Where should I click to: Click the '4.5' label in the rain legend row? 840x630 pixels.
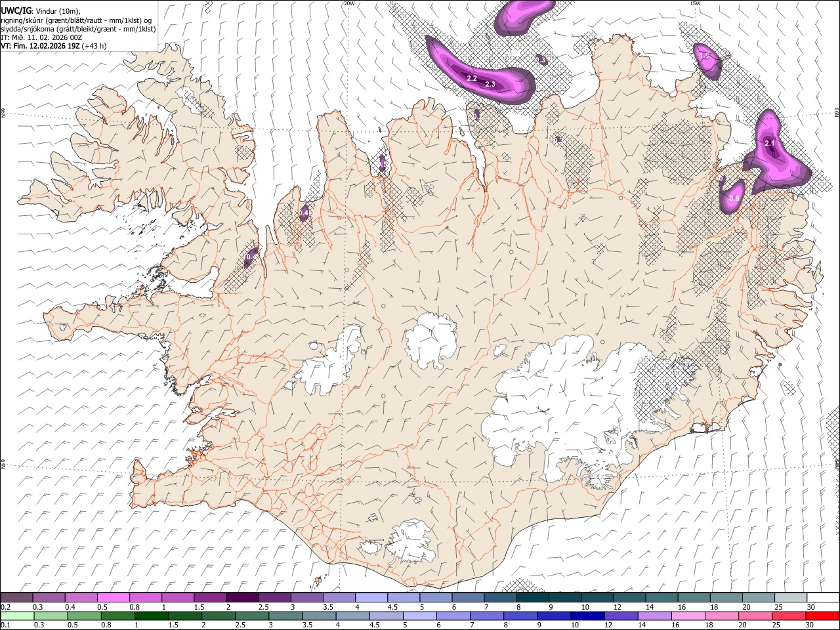[374, 625]
